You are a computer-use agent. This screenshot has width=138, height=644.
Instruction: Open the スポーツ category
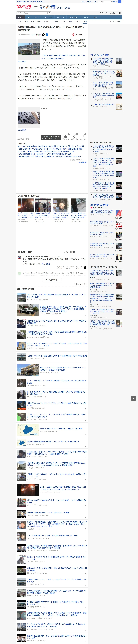pyautogui.click(x=56, y=21)
